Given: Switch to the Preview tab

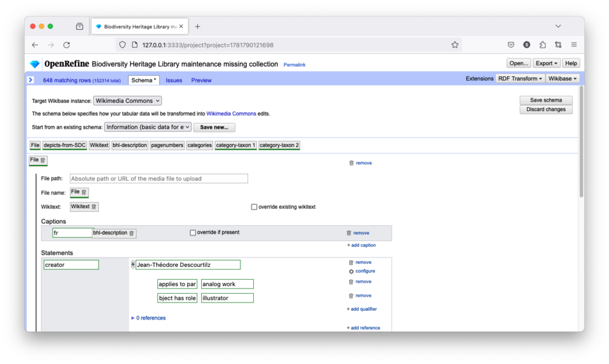Looking at the screenshot, I should click(x=201, y=81).
